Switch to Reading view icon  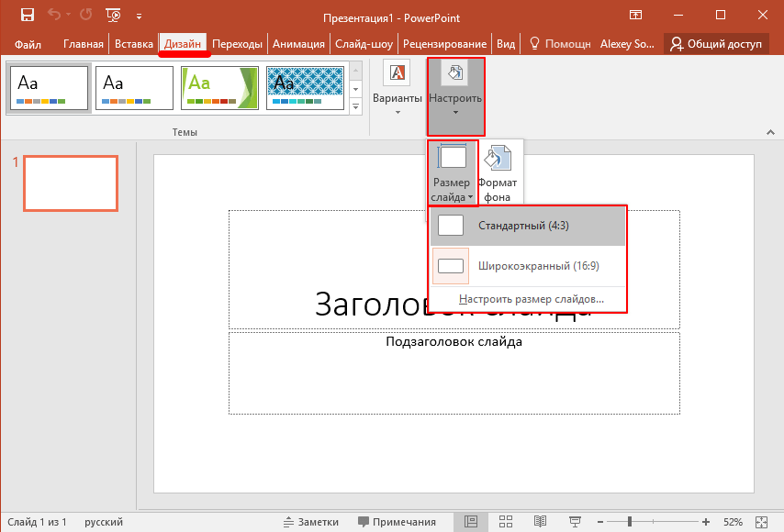(x=540, y=522)
